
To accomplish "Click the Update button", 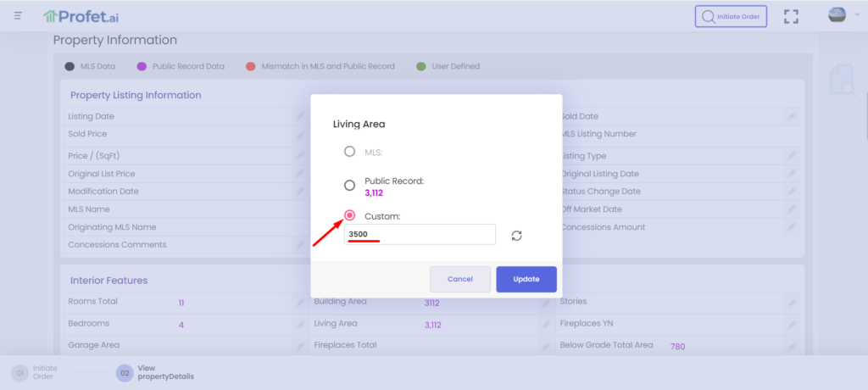I will tap(526, 279).
